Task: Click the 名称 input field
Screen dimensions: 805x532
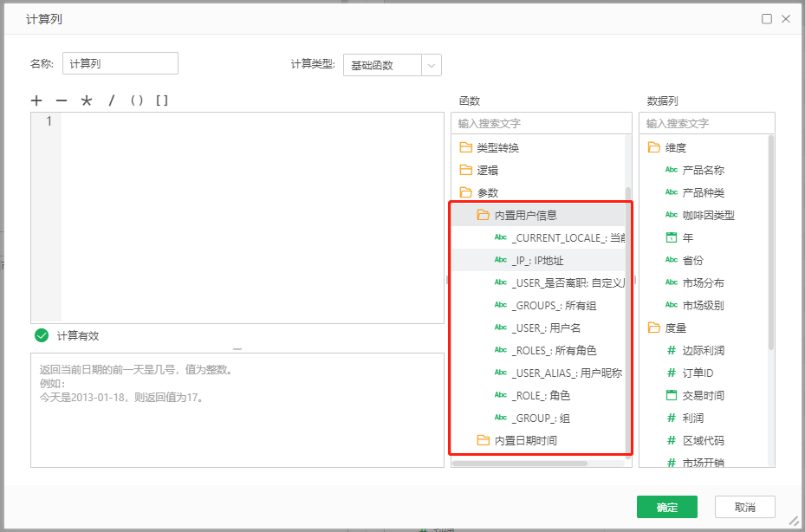Action: point(120,63)
